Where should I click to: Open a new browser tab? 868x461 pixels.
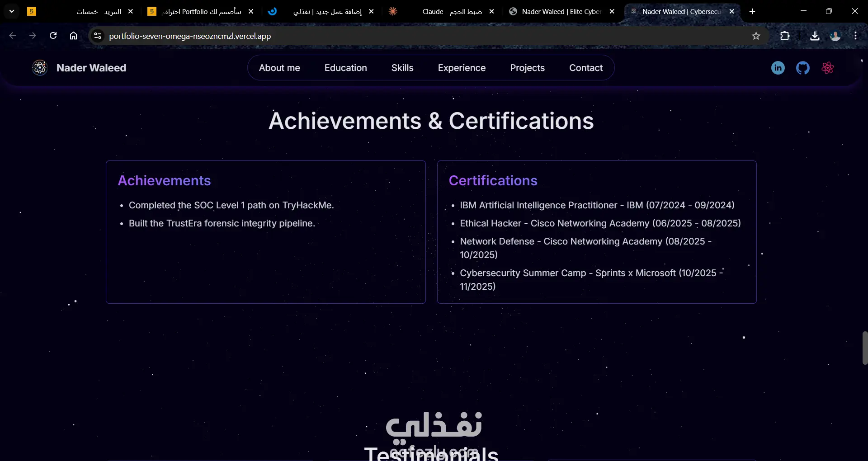pyautogui.click(x=752, y=11)
